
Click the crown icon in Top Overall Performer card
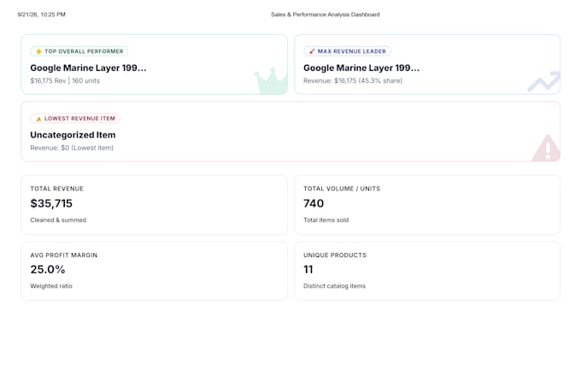(x=271, y=81)
